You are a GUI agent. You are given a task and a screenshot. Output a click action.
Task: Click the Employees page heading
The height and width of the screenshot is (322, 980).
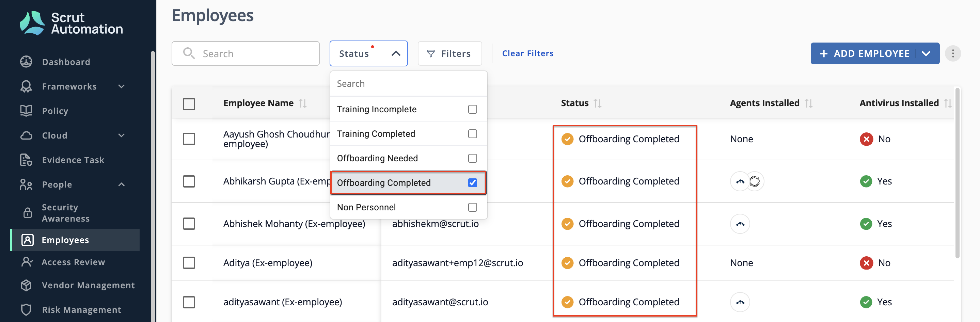pos(213,16)
